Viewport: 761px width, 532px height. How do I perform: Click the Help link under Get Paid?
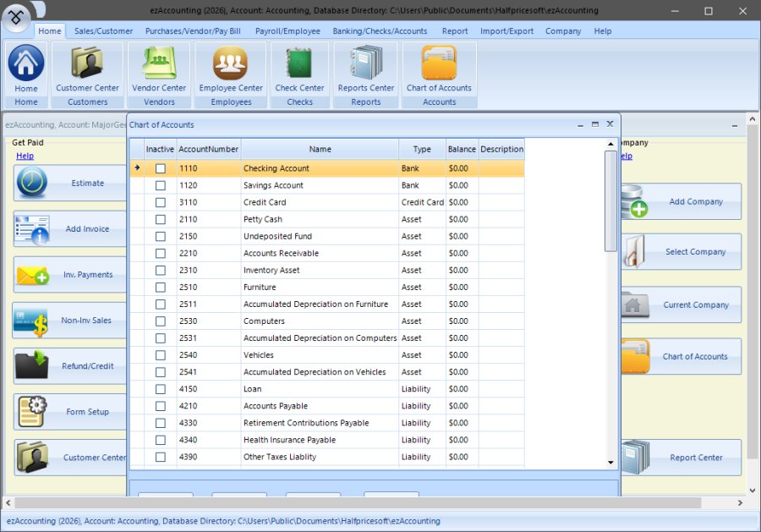click(x=25, y=156)
